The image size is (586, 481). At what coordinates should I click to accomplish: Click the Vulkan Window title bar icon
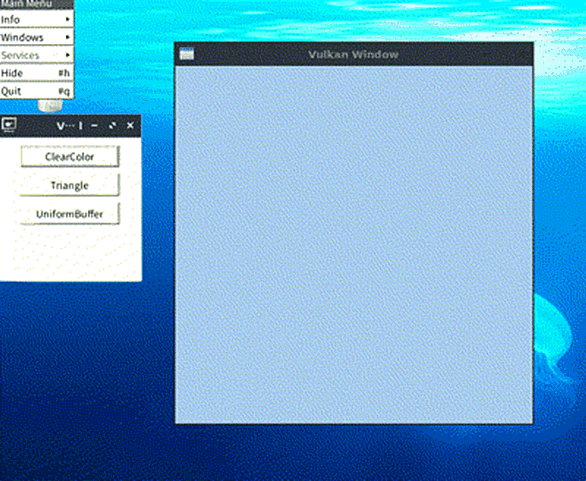[x=186, y=54]
